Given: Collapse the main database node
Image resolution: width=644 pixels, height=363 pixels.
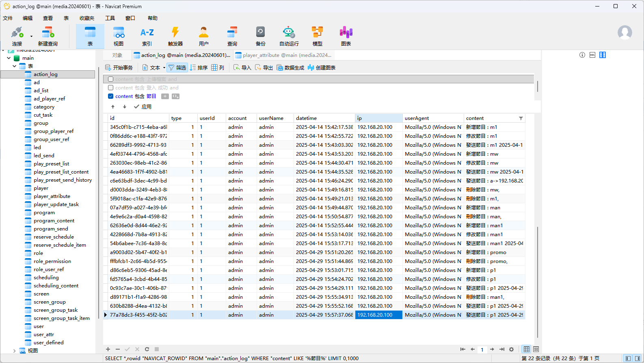Looking at the screenshot, I should [x=9, y=58].
